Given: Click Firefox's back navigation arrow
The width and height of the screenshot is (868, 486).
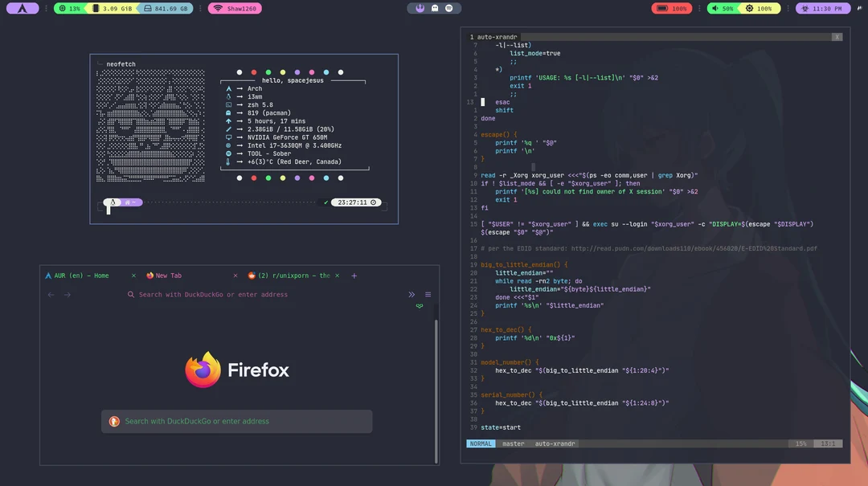Looking at the screenshot, I should click(51, 295).
